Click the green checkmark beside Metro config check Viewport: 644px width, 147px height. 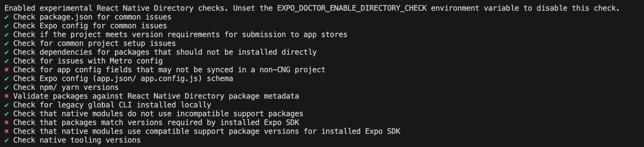7,61
